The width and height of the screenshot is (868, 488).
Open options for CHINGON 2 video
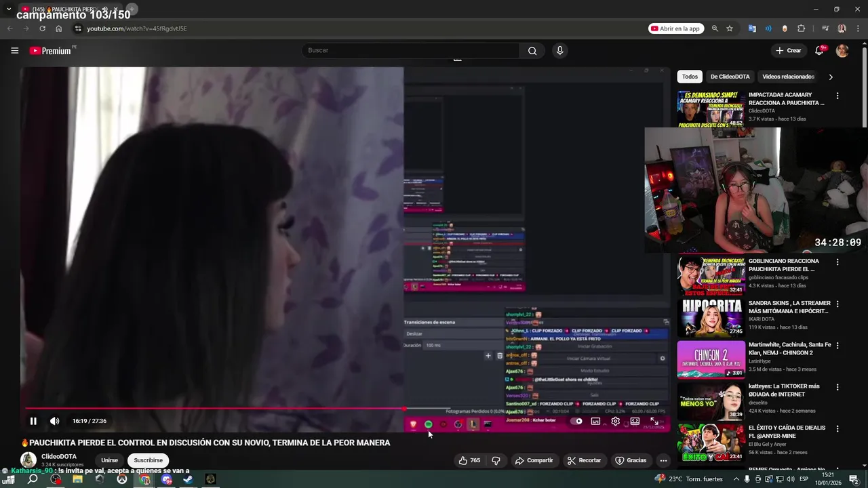pyautogui.click(x=837, y=345)
